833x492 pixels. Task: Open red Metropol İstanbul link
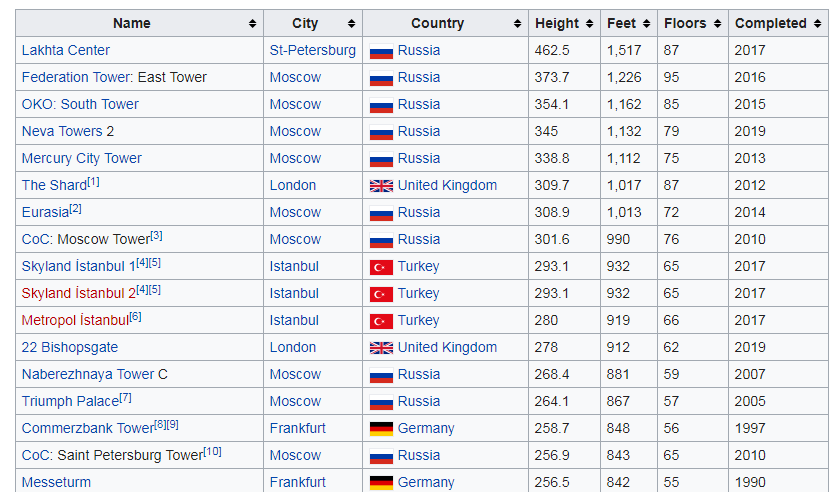click(x=75, y=320)
